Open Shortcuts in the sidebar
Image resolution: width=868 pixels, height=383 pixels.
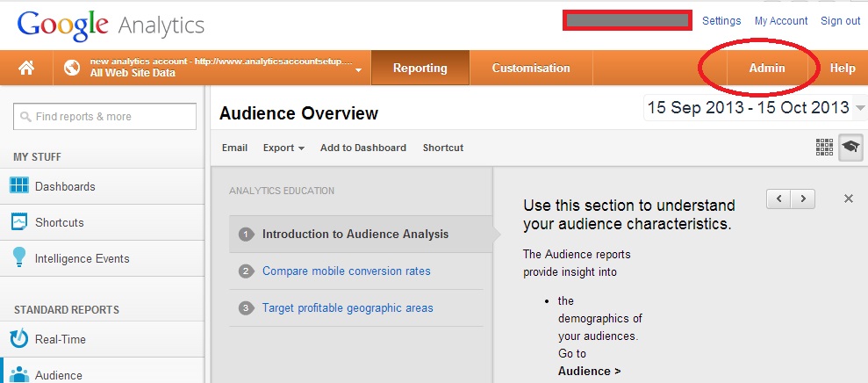click(x=102, y=222)
